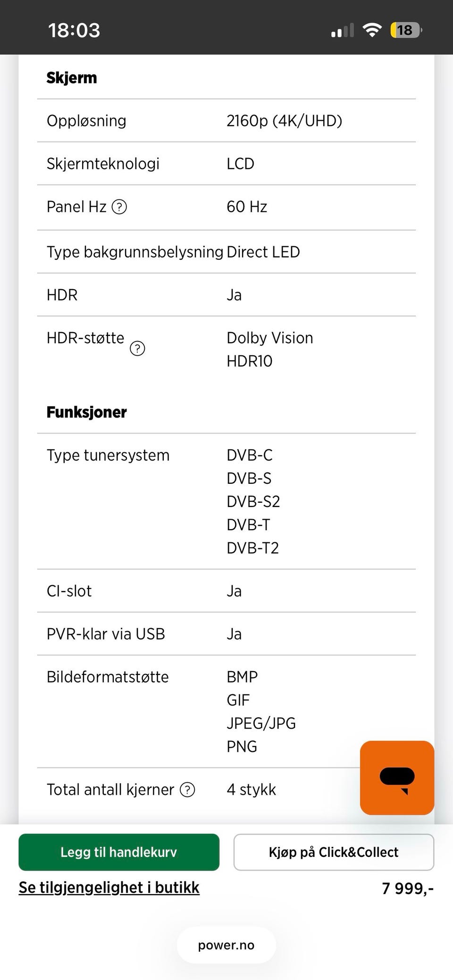Viewport: 453px width, 980px height.
Task: Tap the power.no address pill
Action: [x=226, y=945]
